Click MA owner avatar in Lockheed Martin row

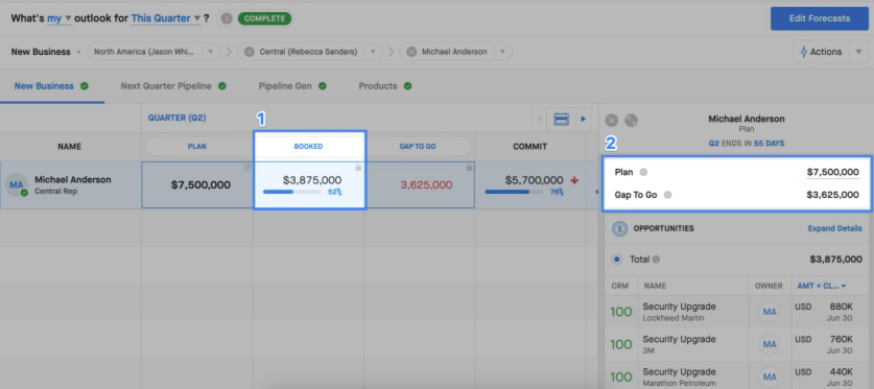[x=770, y=312]
